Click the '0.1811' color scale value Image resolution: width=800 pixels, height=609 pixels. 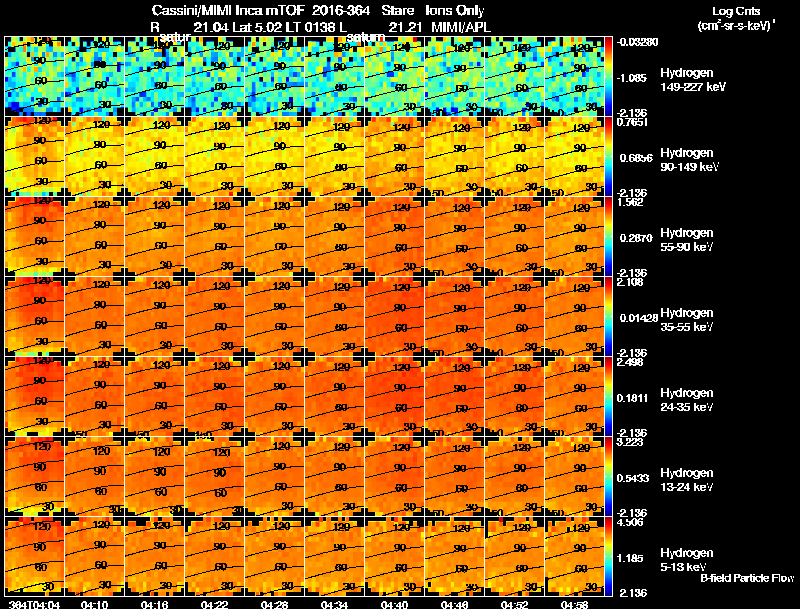click(x=633, y=398)
